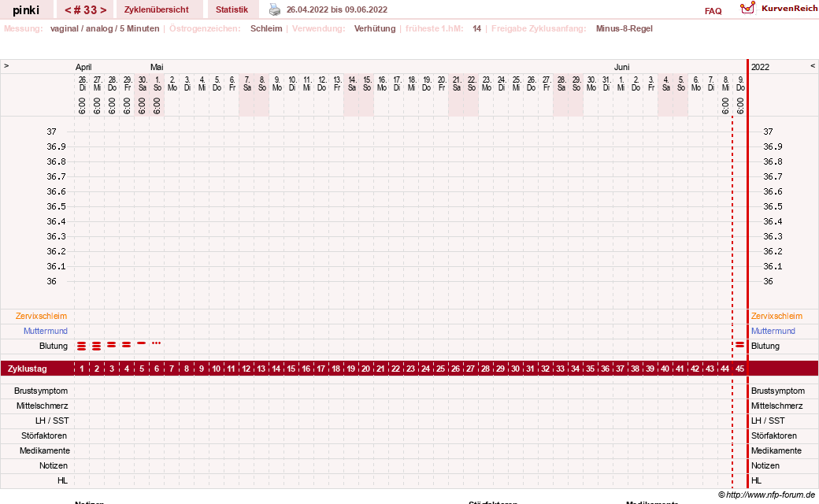Image resolution: width=819 pixels, height=504 pixels.
Task: Click früheste 1.hM value 14
Action: tap(477, 28)
